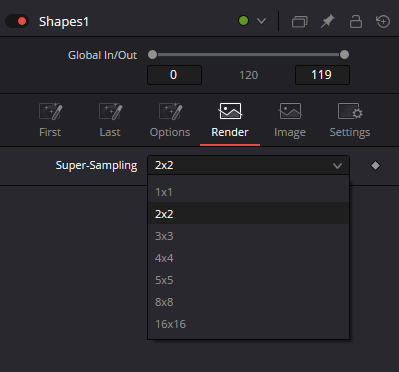Select the Global Out slider handle

(344, 54)
